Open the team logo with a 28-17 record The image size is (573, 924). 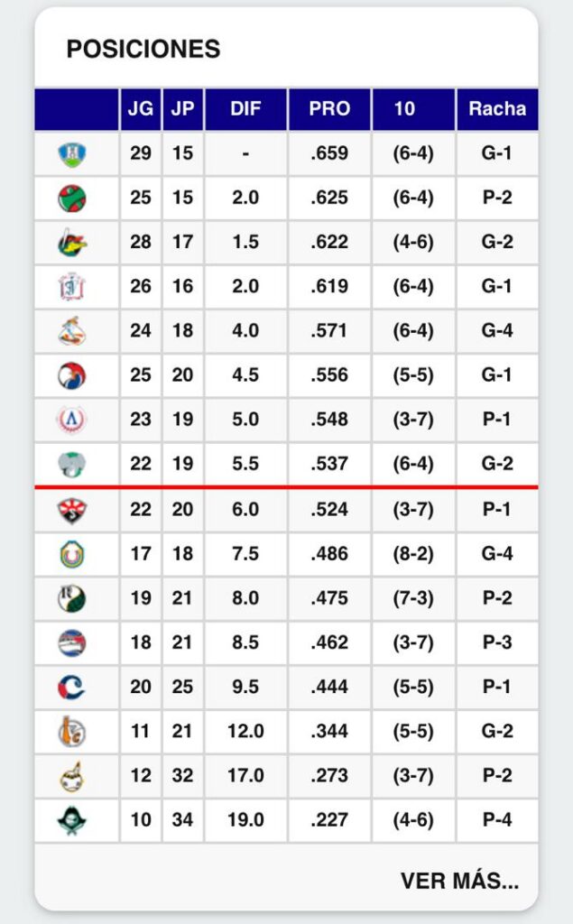[x=72, y=243]
